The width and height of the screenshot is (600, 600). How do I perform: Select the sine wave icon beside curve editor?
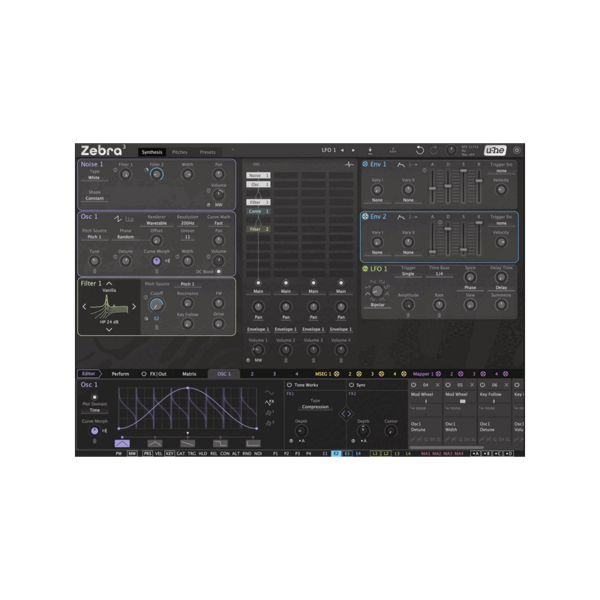point(269,393)
